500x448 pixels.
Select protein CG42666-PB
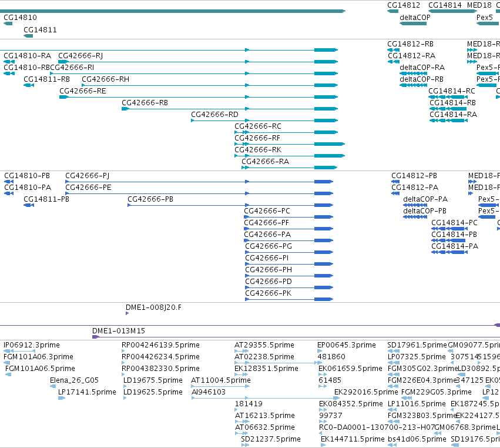coord(150,199)
